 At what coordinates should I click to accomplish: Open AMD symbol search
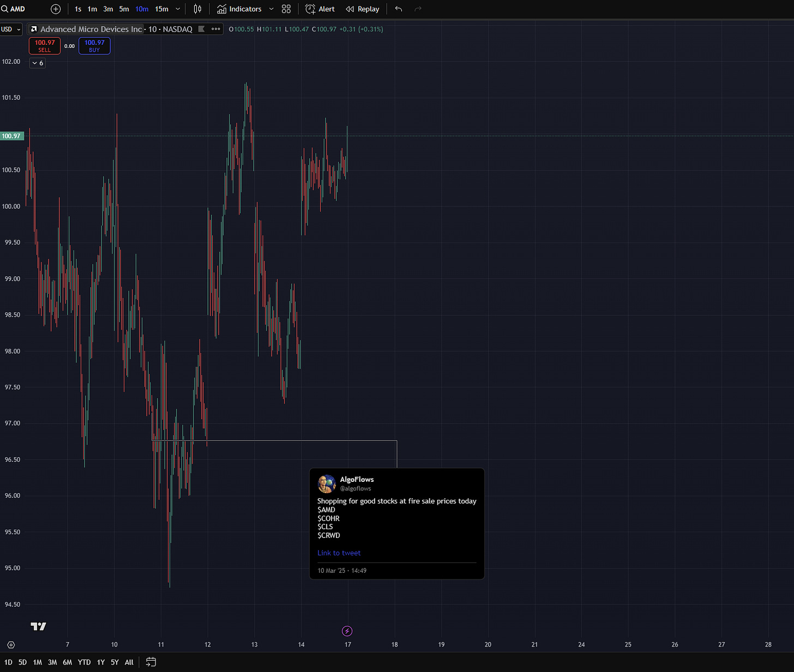[14, 9]
